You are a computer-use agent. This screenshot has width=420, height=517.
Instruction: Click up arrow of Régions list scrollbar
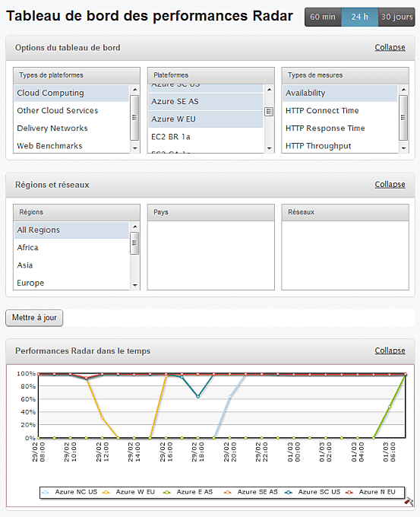coord(134,227)
